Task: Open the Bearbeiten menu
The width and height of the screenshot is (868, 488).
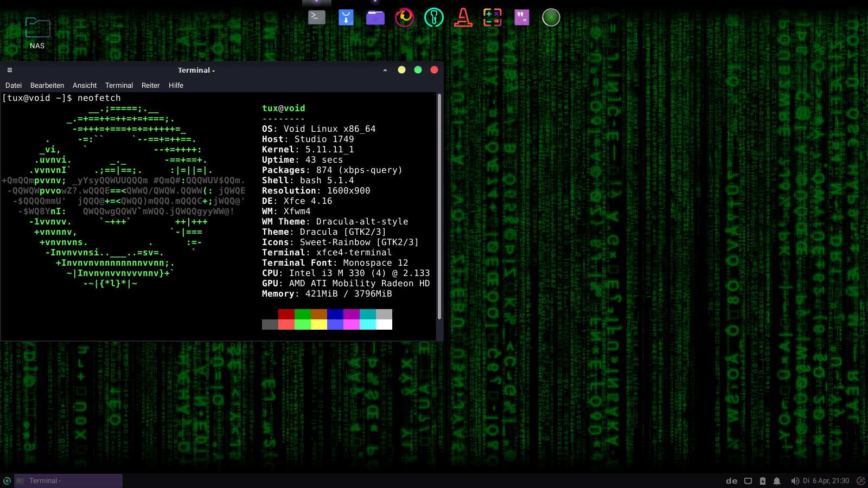Action: [x=47, y=85]
